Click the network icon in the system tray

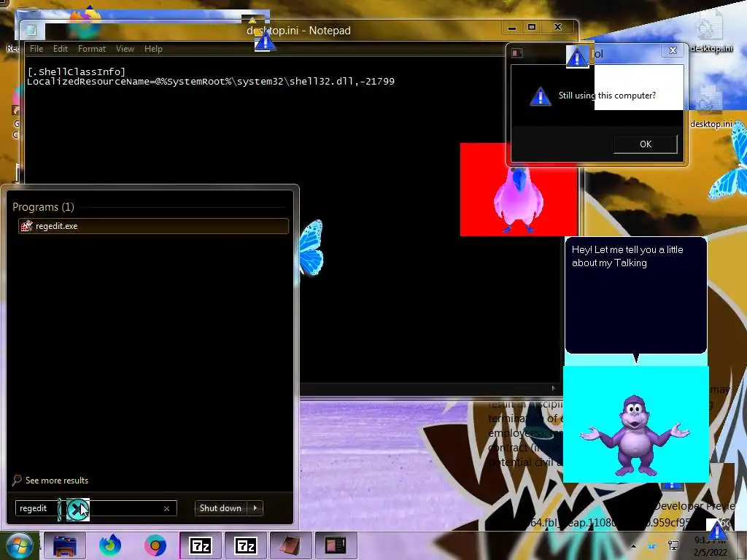coord(673,545)
